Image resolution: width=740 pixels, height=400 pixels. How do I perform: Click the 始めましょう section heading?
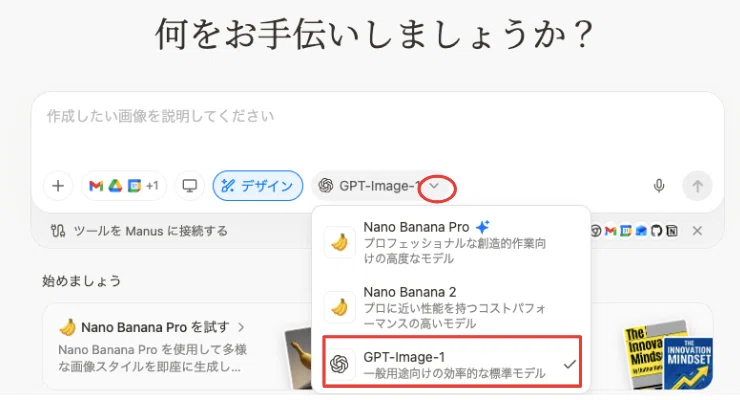[82, 281]
